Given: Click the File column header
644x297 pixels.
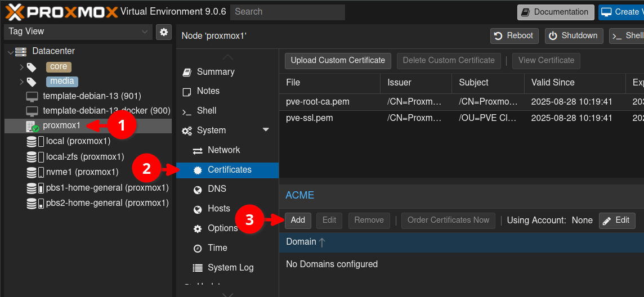Looking at the screenshot, I should (330, 83).
